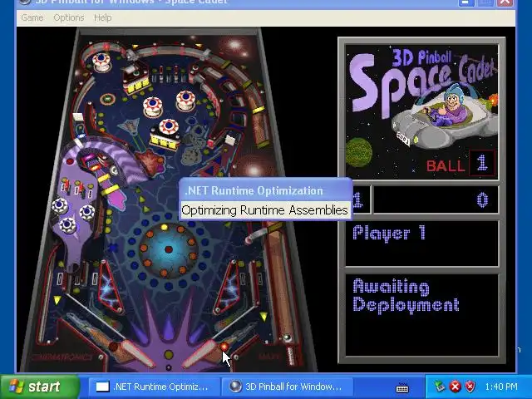Click the Windows start button
This screenshot has height=399, width=532.
coord(40,387)
